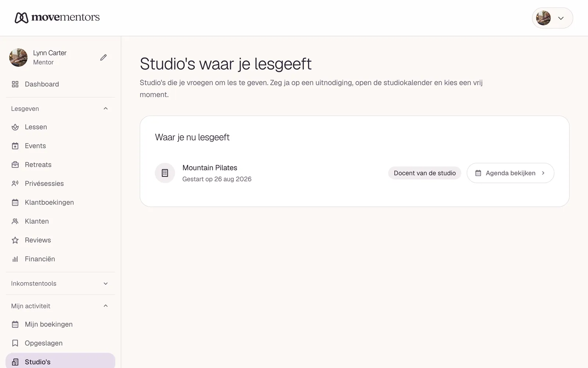
Task: Open the account menu chevron in header
Action: [x=561, y=18]
